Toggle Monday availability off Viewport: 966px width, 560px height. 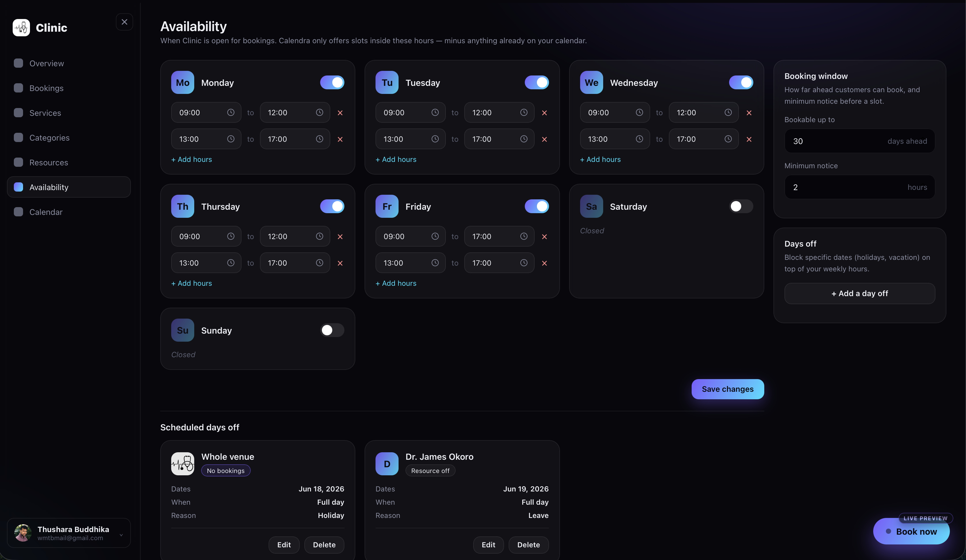pos(332,82)
